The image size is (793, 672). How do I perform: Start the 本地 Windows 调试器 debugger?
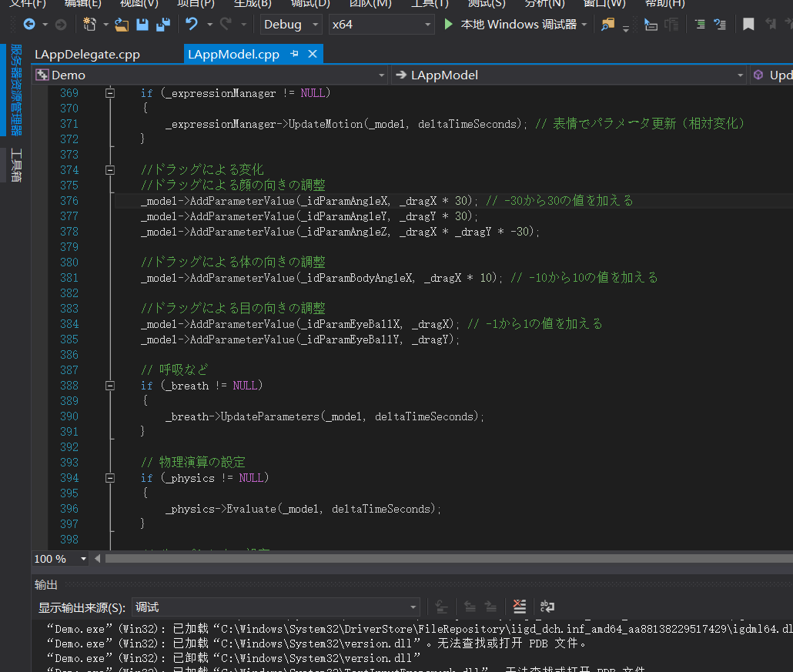pyautogui.click(x=510, y=25)
